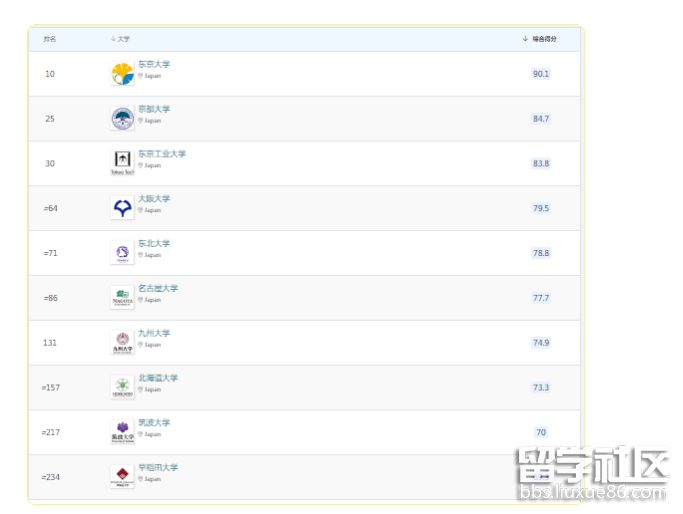Click the 筑波大学 logo icon
The image size is (683, 514).
pyautogui.click(x=122, y=432)
